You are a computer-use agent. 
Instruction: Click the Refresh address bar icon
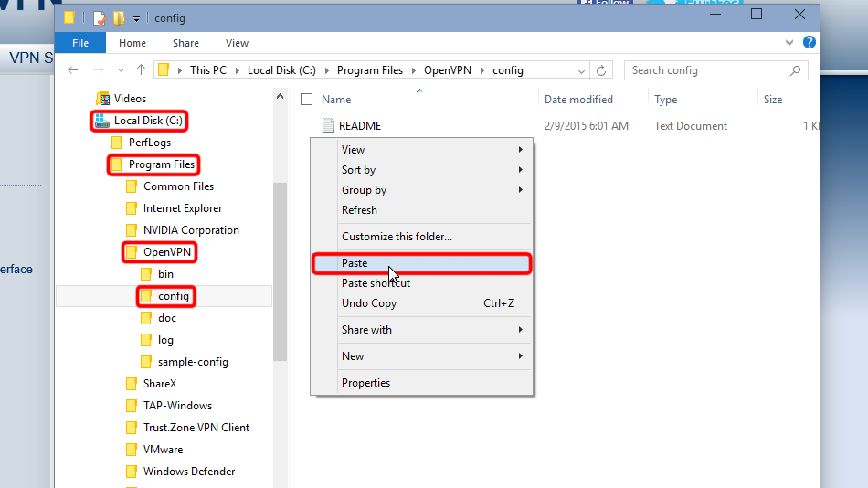[x=601, y=70]
